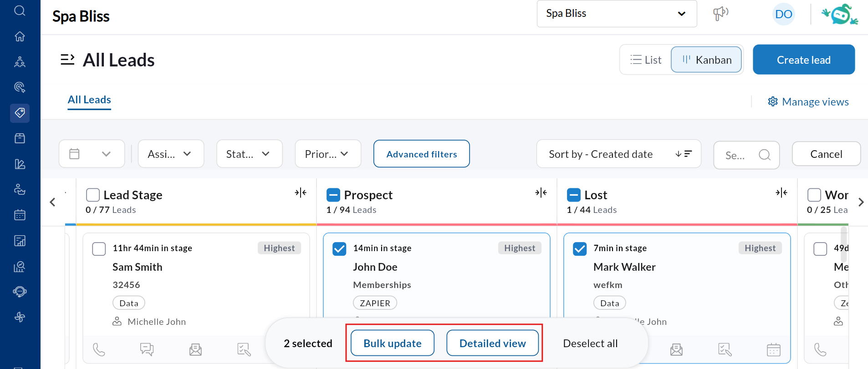
Task: Open the report chart icon in sidebar
Action: pyautogui.click(x=20, y=241)
